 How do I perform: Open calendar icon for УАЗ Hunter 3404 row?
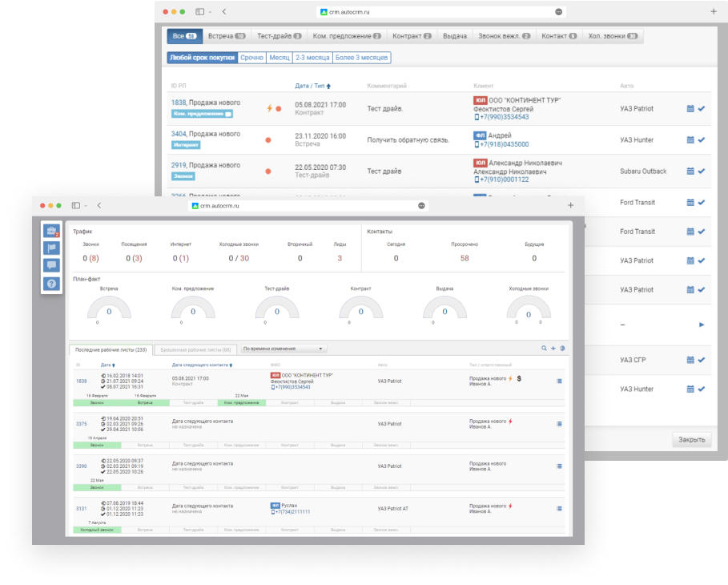(x=690, y=140)
